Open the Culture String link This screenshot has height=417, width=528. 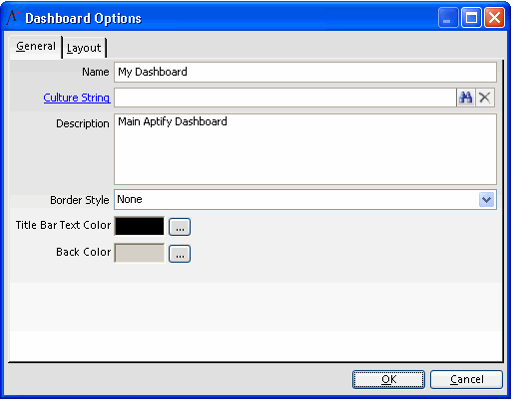pyautogui.click(x=76, y=98)
